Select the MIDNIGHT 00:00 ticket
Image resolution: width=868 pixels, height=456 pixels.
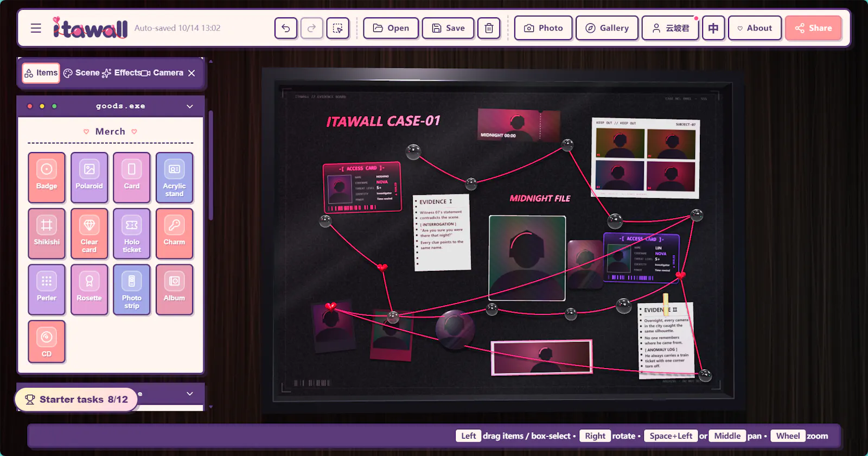[x=519, y=125]
